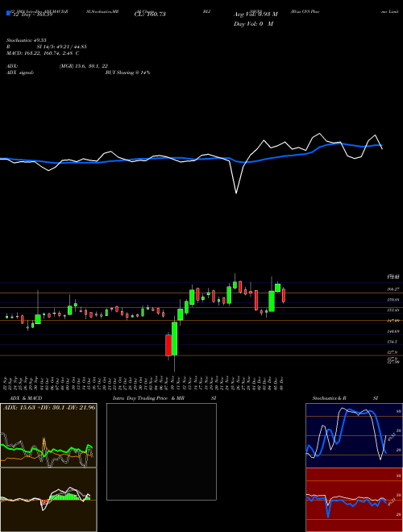Click the 'Day Vol: 0 M' label
The height and width of the screenshot is (532, 403).
click(253, 23)
